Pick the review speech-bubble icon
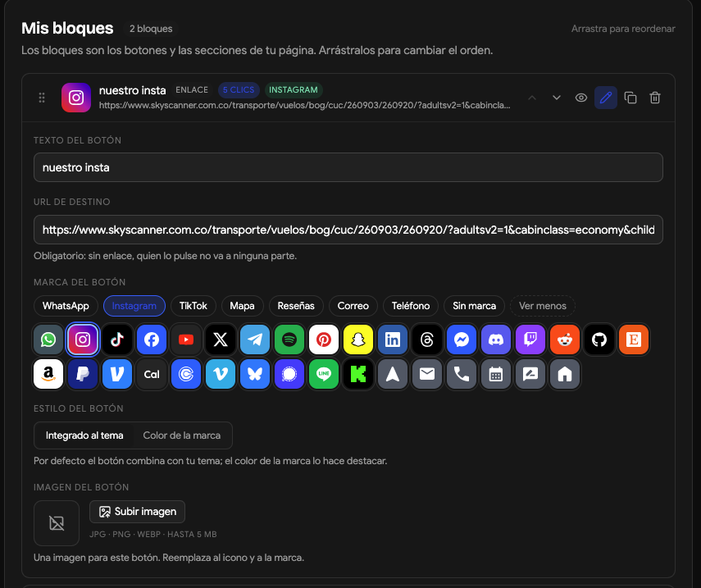 (x=530, y=374)
